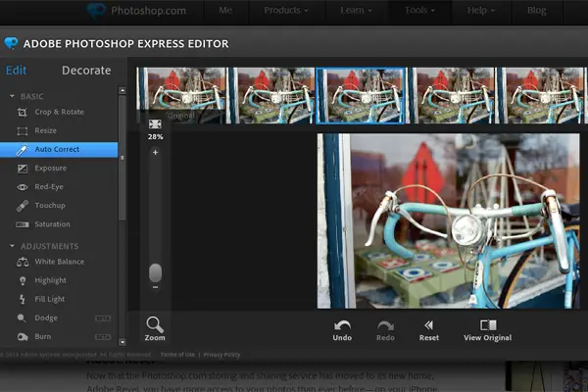The width and height of the screenshot is (588, 392).
Task: Open the Help dropdown menu
Action: 481,10
